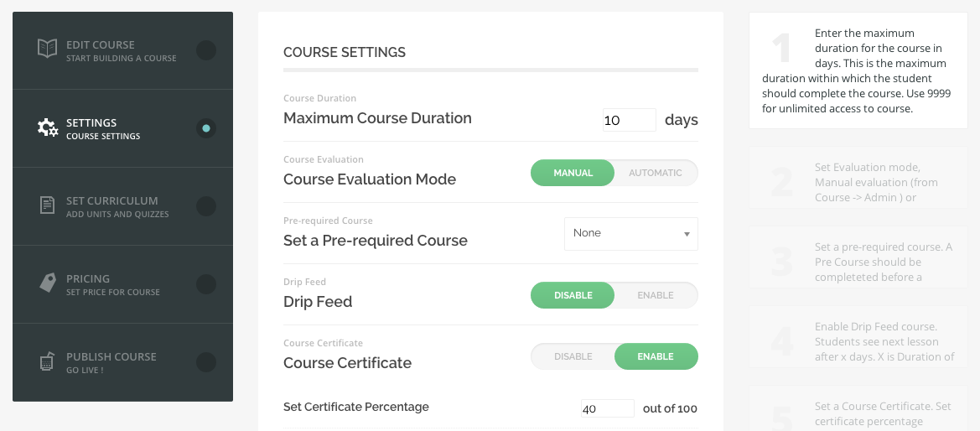980x431 pixels.
Task: Click the Publish Course status circle
Action: click(206, 361)
